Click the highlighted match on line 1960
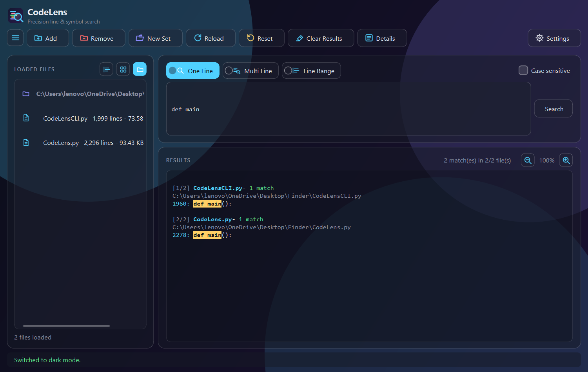 coord(207,204)
